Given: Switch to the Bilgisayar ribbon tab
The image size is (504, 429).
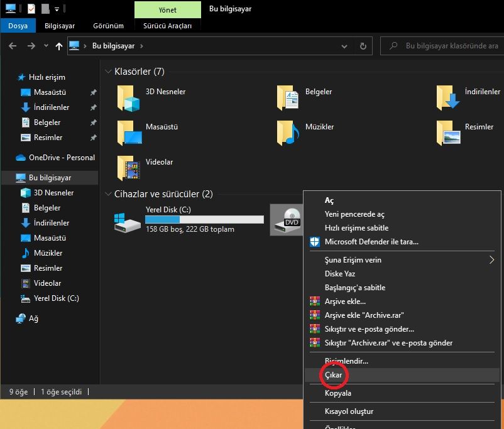Looking at the screenshot, I should pos(60,26).
